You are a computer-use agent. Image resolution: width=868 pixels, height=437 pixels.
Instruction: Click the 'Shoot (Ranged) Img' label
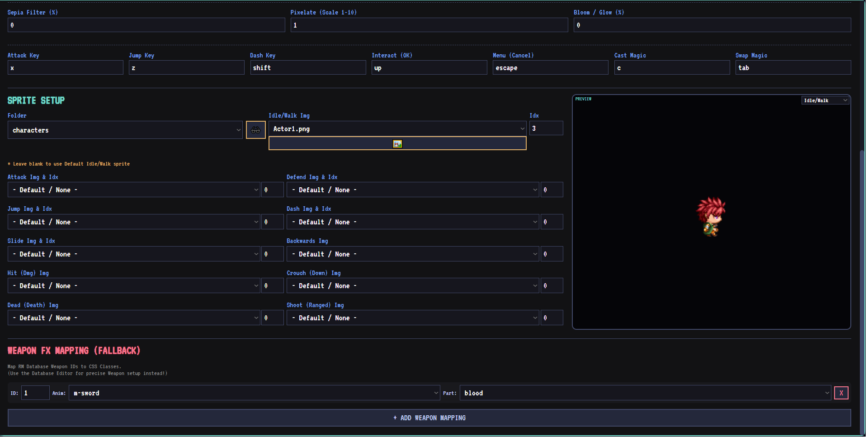point(315,305)
